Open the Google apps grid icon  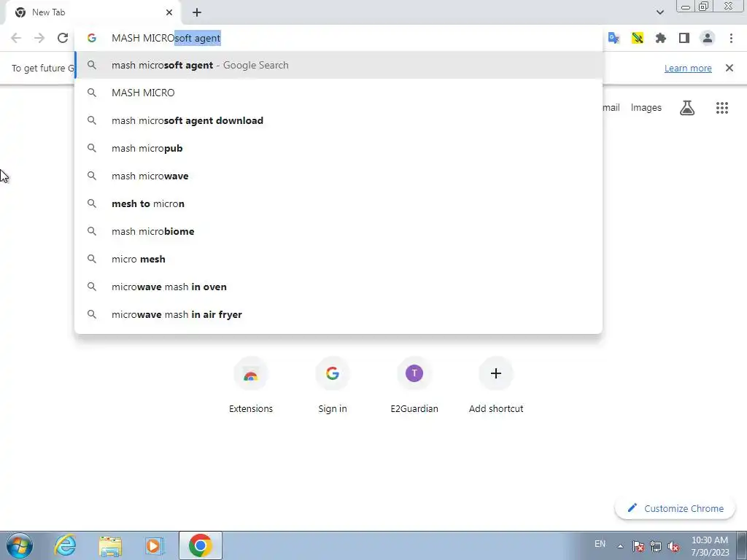pyautogui.click(x=721, y=108)
